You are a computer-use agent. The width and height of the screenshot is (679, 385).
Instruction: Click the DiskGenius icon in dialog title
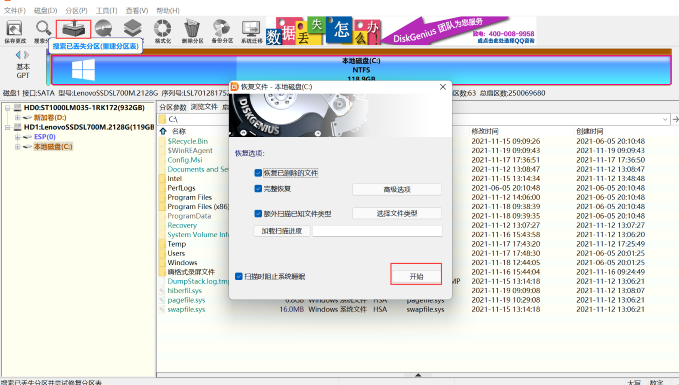[234, 87]
